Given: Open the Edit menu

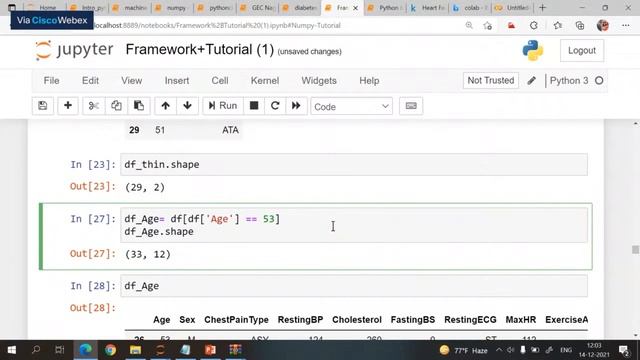Looking at the screenshot, I should [90, 80].
